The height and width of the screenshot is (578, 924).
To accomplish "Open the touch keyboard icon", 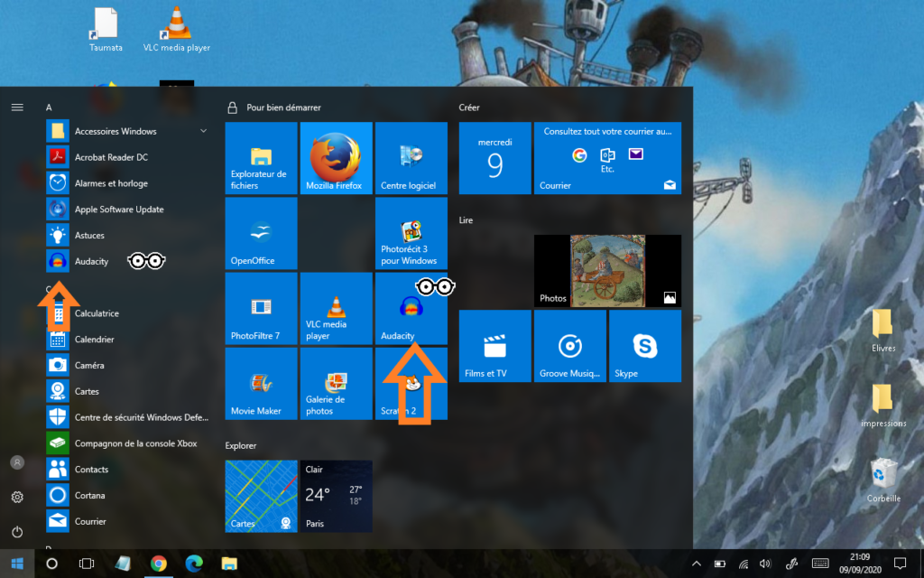I will coord(820,564).
